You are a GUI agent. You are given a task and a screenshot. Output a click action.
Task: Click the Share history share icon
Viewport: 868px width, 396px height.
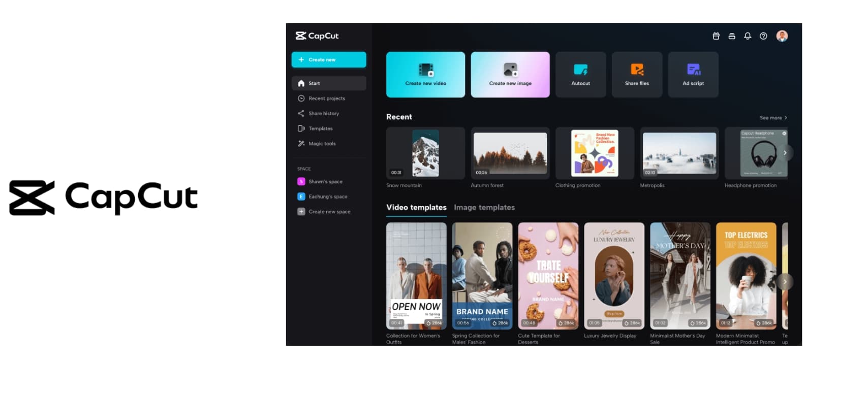pos(301,113)
